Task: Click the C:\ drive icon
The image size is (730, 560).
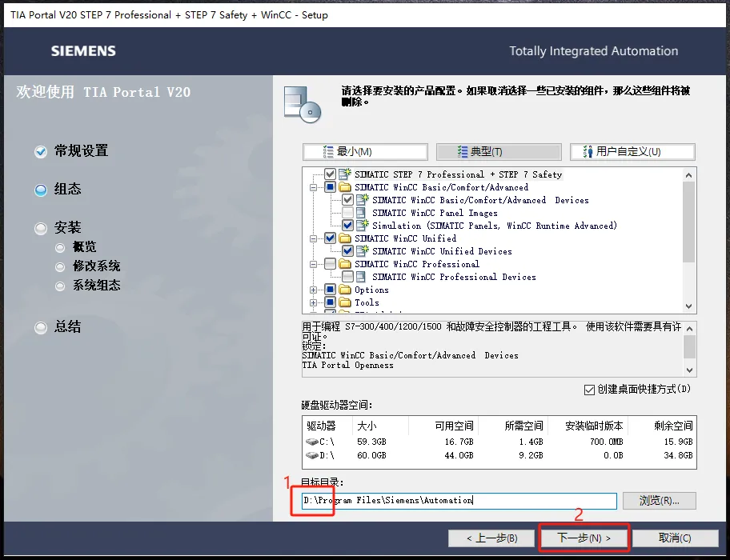Action: (312, 442)
